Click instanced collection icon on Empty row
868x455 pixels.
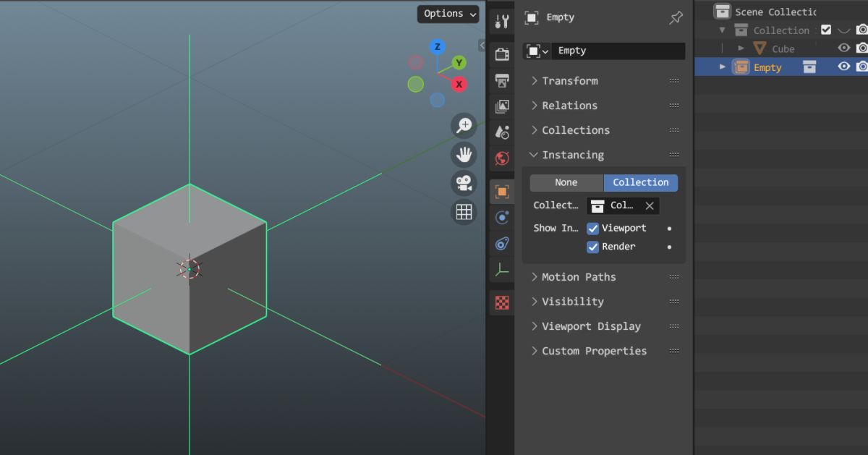tap(809, 67)
